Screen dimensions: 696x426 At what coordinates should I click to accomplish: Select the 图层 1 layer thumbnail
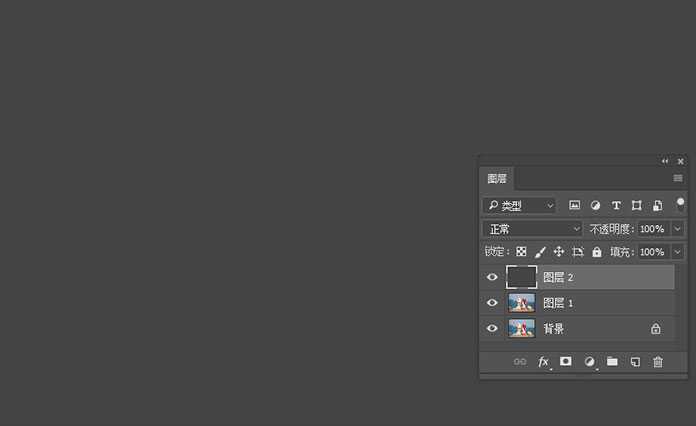[x=521, y=303]
